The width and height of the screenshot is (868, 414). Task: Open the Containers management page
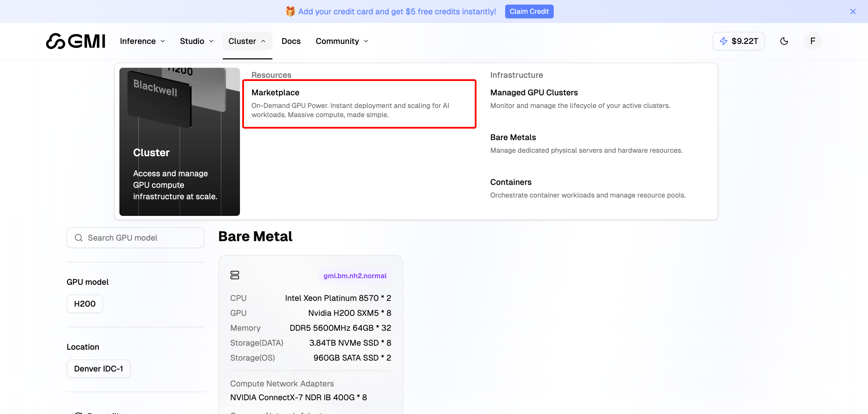[511, 182]
